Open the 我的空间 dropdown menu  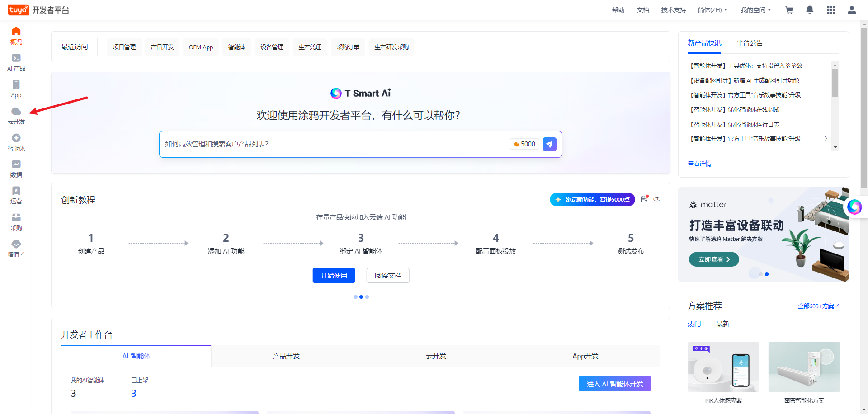point(755,10)
